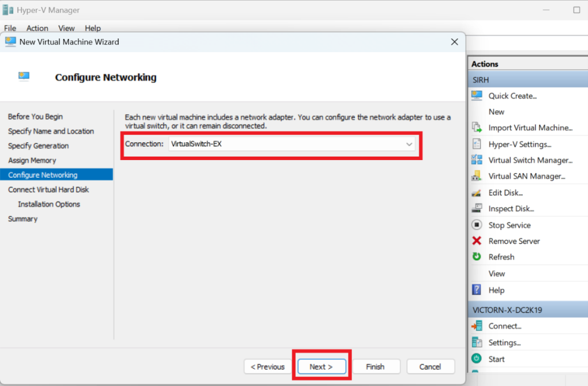Click the < Previous button
Screen dimensions: 588x386
pyautogui.click(x=267, y=366)
